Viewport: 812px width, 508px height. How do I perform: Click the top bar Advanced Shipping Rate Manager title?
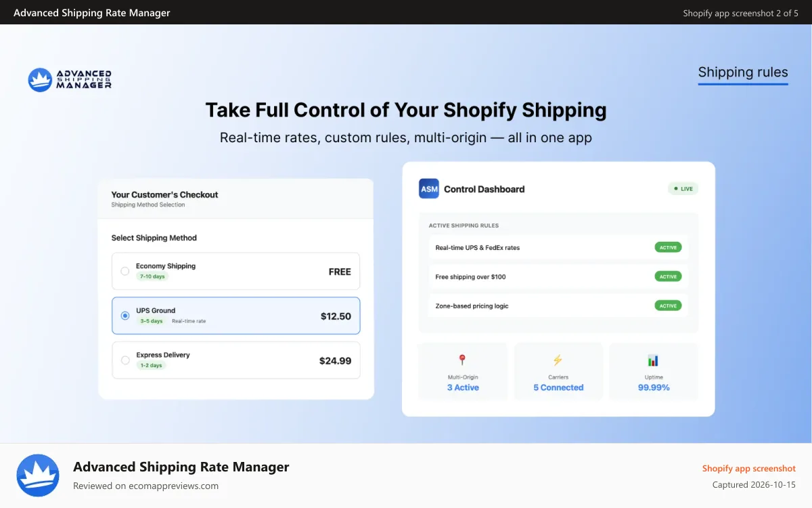92,13
